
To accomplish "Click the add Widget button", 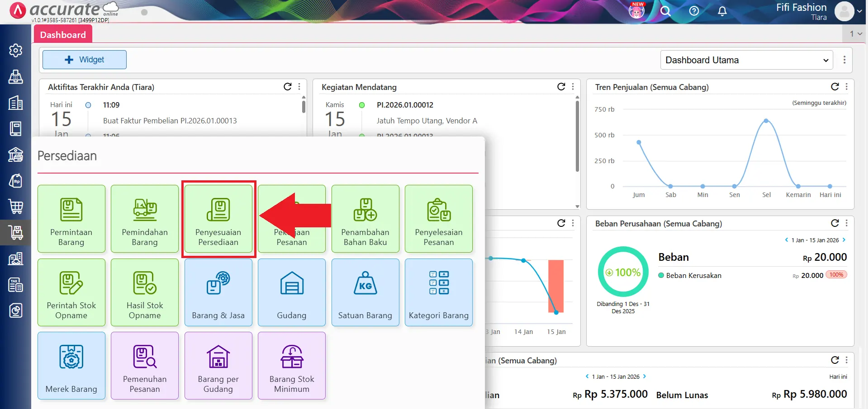I will 85,60.
